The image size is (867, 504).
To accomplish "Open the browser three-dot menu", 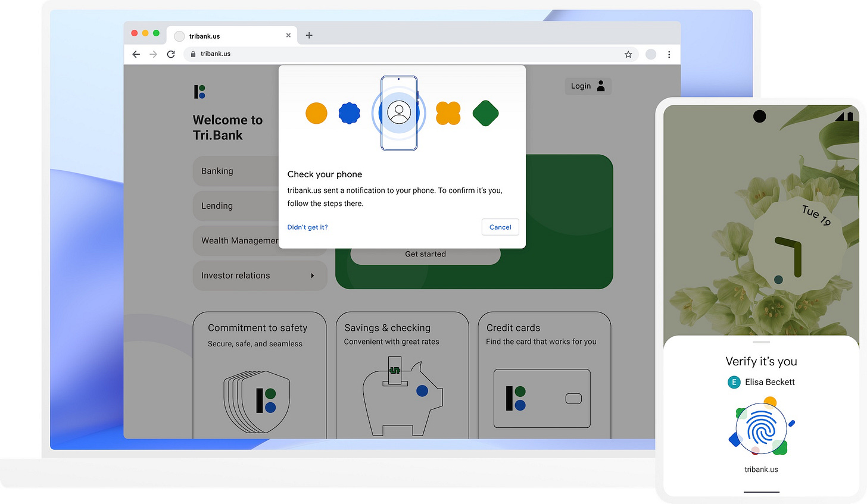I will (669, 54).
